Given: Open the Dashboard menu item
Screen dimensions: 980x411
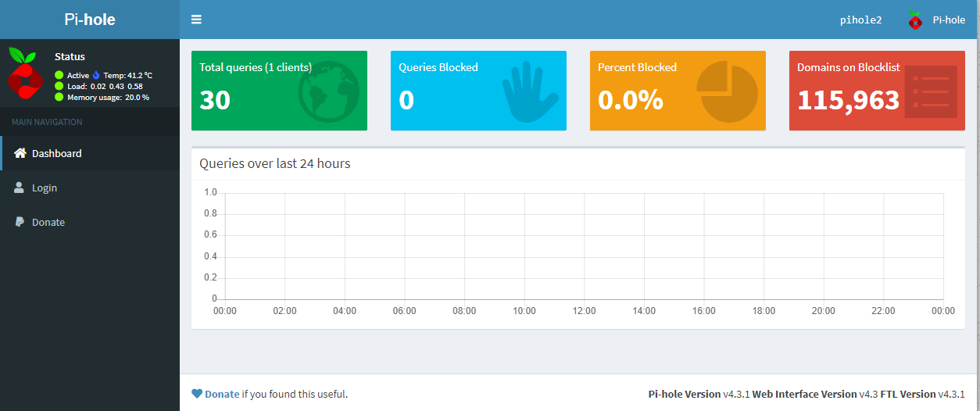Looking at the screenshot, I should click(x=90, y=153).
